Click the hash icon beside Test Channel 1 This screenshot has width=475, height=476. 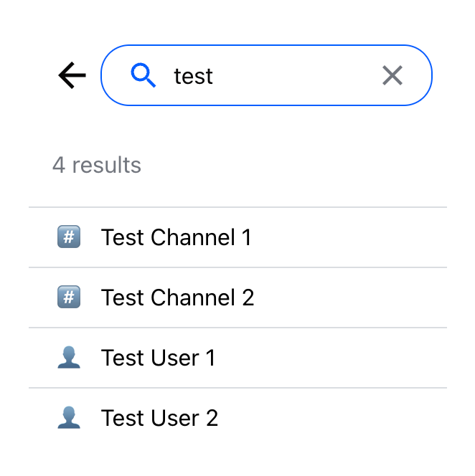(x=68, y=237)
